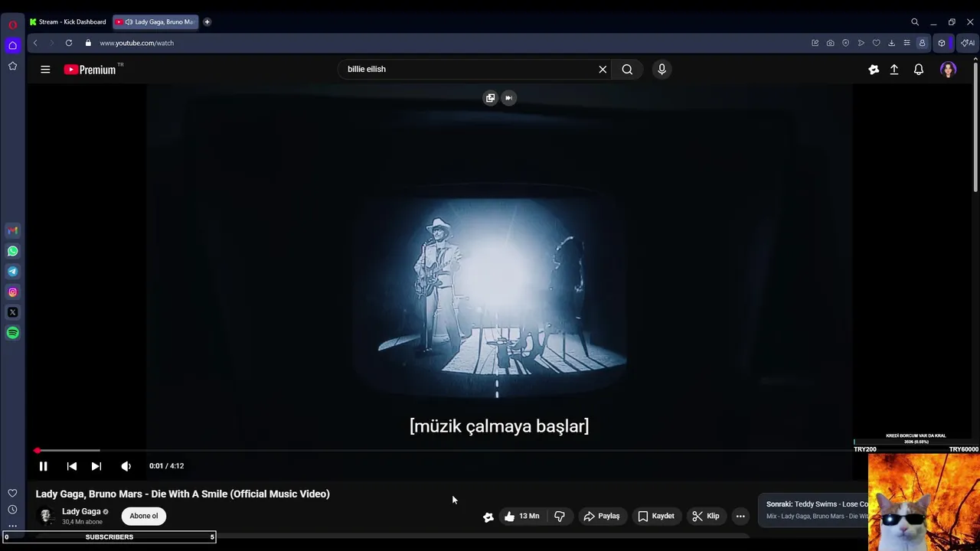Save video with Kaydet button
The width and height of the screenshot is (980, 551).
pyautogui.click(x=656, y=517)
